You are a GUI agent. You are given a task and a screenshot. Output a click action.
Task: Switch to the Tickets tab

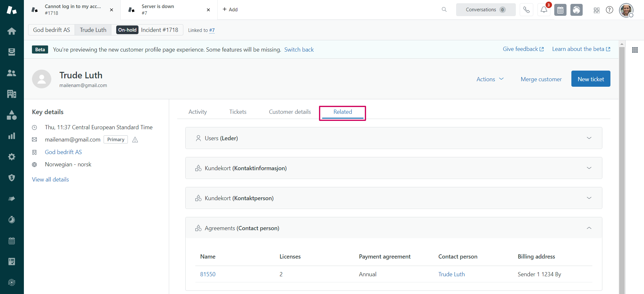(x=238, y=112)
